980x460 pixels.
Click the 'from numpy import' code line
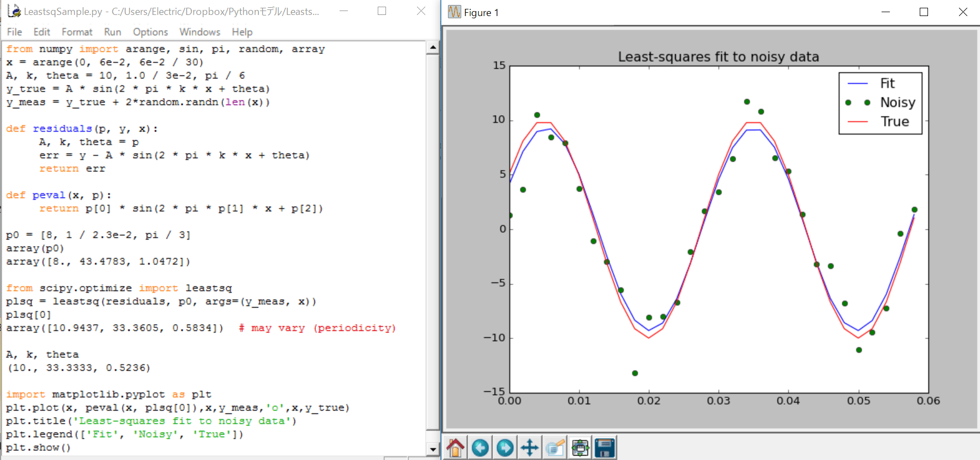[x=165, y=49]
